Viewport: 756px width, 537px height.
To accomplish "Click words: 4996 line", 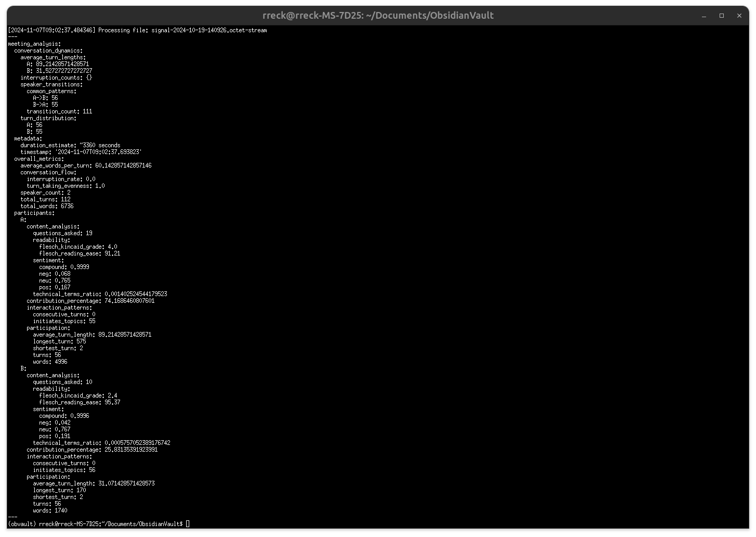I will coord(50,362).
